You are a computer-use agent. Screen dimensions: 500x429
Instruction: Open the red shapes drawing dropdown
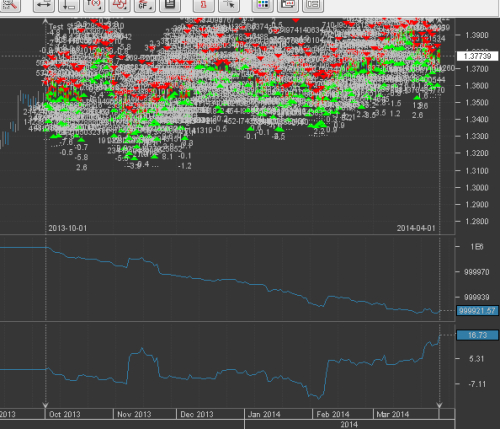click(119, 5)
